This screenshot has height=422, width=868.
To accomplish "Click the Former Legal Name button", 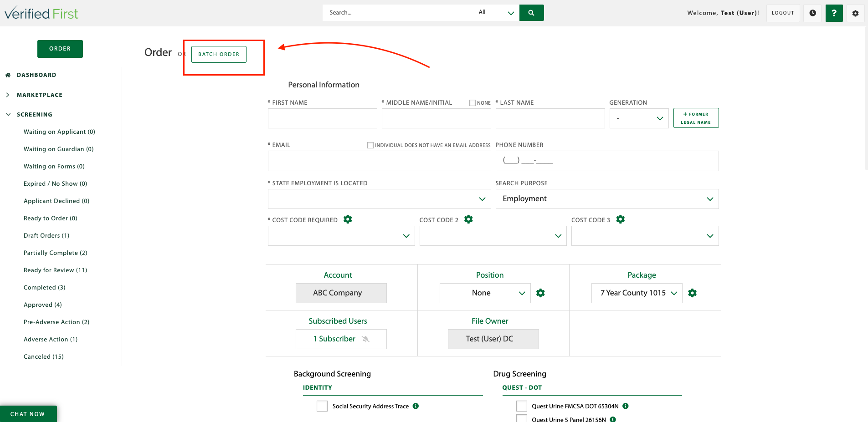I will click(696, 118).
